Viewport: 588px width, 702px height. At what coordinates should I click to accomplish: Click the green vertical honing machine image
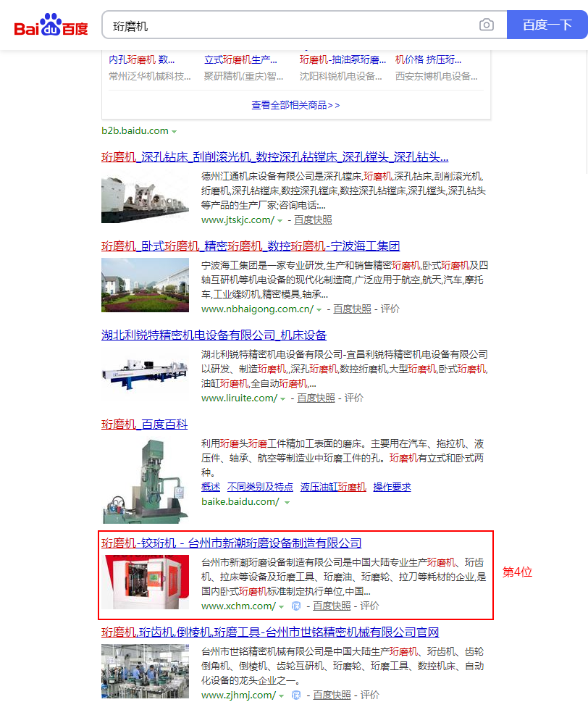coord(145,480)
